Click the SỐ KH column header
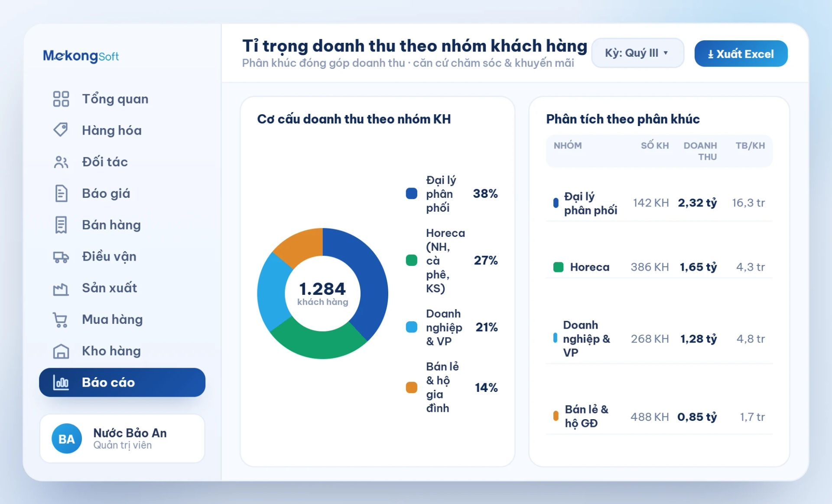832x504 pixels. [x=655, y=145]
